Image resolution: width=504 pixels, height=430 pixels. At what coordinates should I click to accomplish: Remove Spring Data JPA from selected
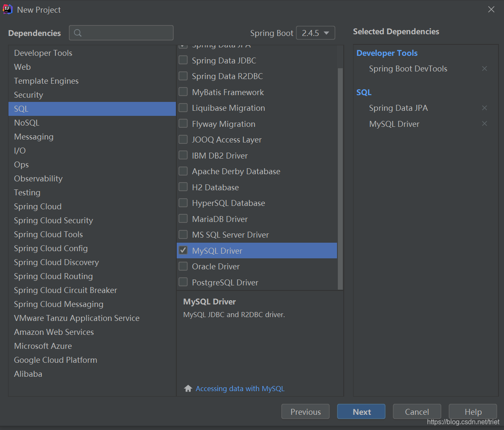(485, 108)
